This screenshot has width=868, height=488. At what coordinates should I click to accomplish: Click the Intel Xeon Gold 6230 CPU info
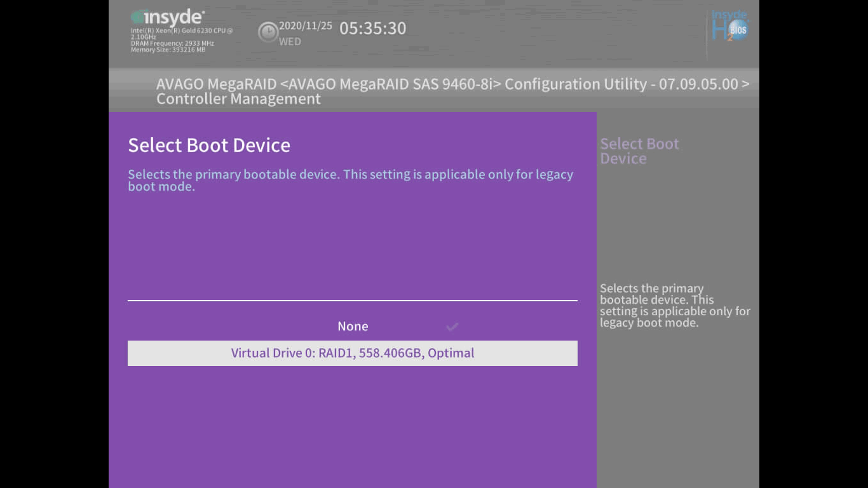182,30
